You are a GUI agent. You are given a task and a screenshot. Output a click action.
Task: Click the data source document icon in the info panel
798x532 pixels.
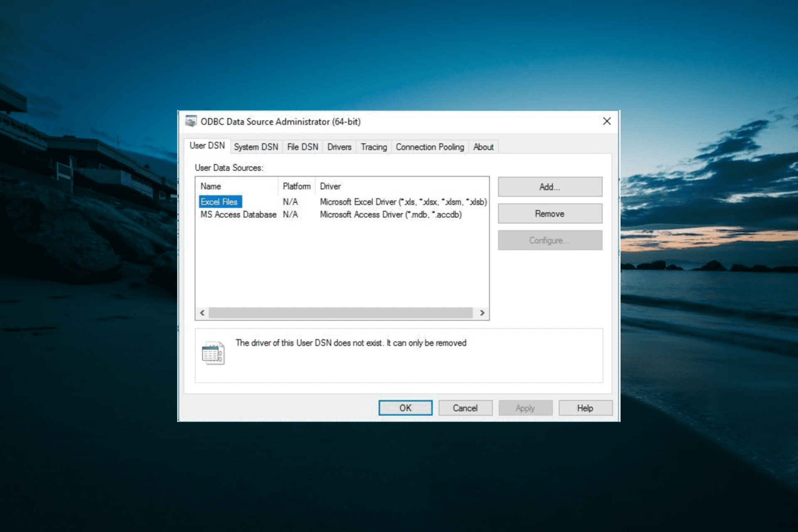pyautogui.click(x=213, y=353)
